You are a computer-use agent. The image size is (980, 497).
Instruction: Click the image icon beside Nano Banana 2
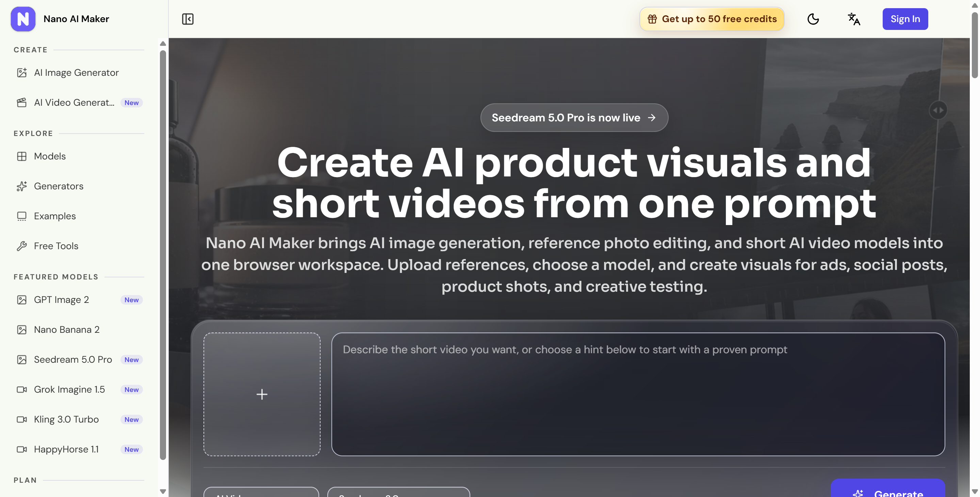pyautogui.click(x=22, y=330)
